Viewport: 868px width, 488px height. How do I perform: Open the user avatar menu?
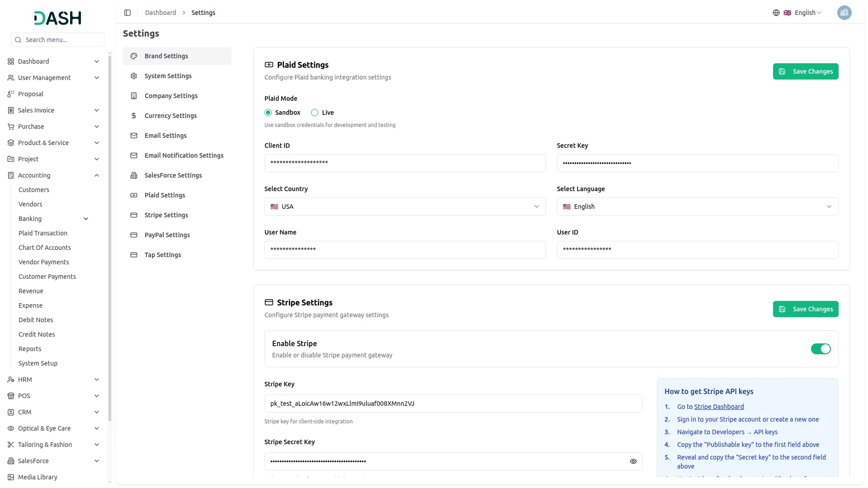coord(844,13)
